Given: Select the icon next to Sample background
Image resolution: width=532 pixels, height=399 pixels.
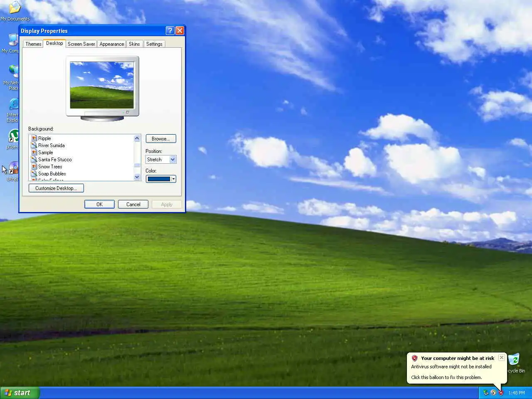Looking at the screenshot, I should point(34,153).
